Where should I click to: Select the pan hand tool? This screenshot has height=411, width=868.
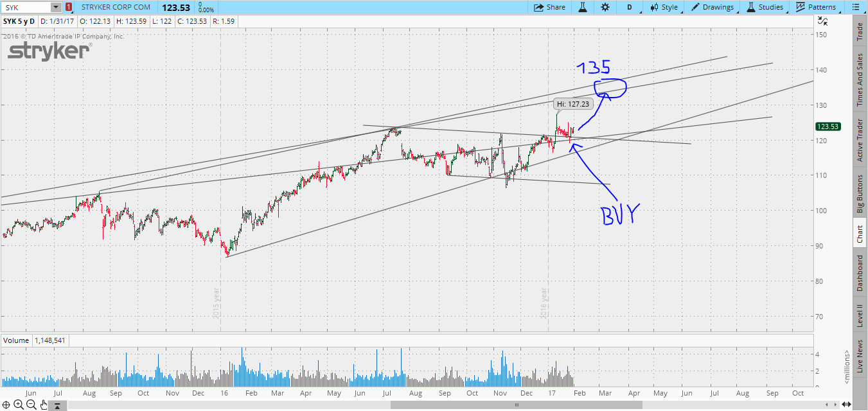43,405
